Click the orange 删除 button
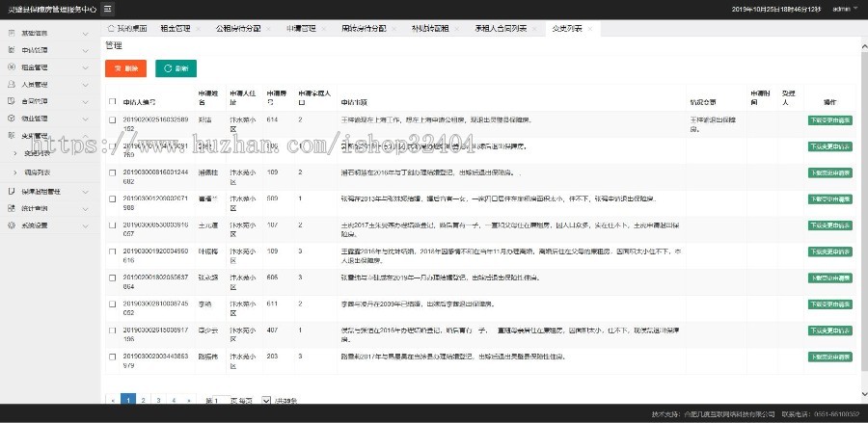The image size is (868, 423). tap(125, 68)
